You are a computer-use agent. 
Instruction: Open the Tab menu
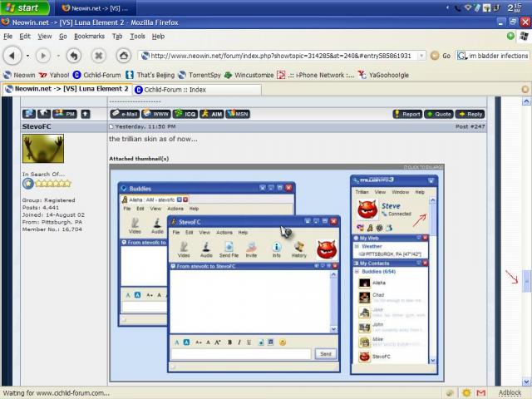click(x=117, y=37)
